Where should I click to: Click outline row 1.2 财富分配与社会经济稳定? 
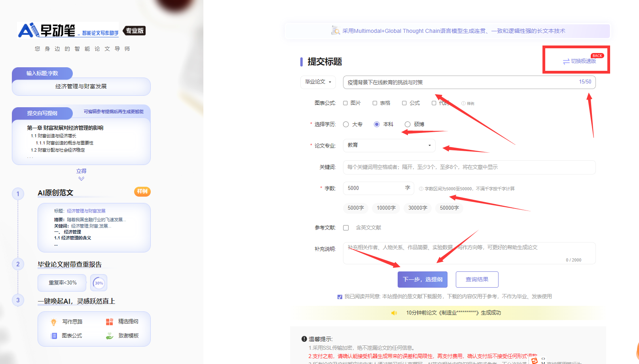58,150
